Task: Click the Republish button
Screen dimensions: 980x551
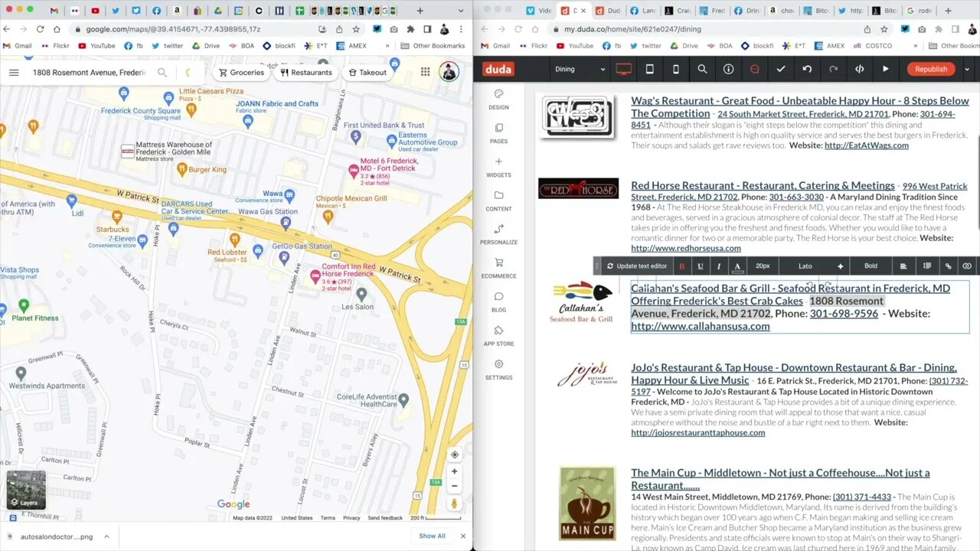Action: 931,69
